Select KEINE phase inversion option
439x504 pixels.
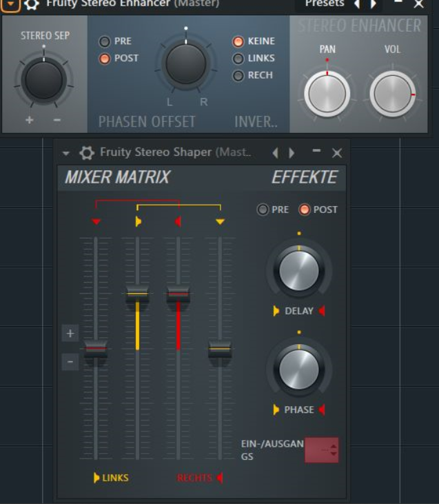238,41
